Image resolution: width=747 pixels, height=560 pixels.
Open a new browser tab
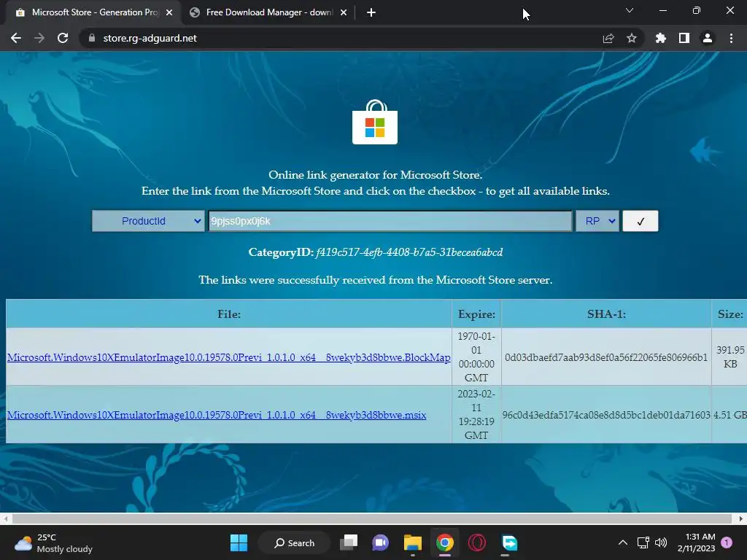point(371,12)
